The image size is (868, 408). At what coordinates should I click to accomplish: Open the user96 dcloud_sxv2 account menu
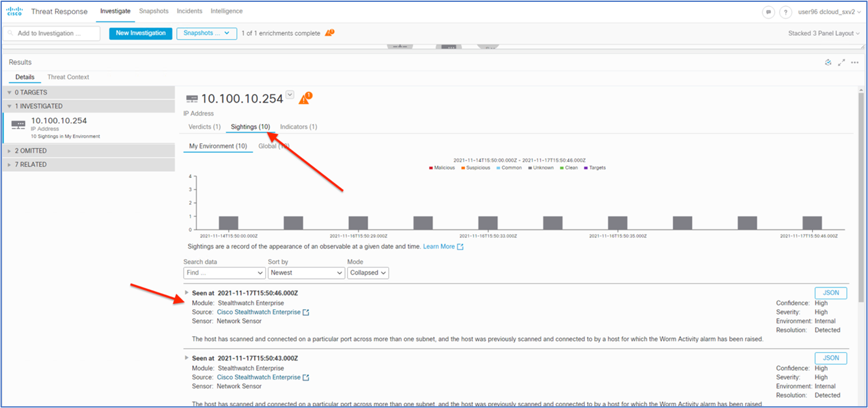[830, 12]
